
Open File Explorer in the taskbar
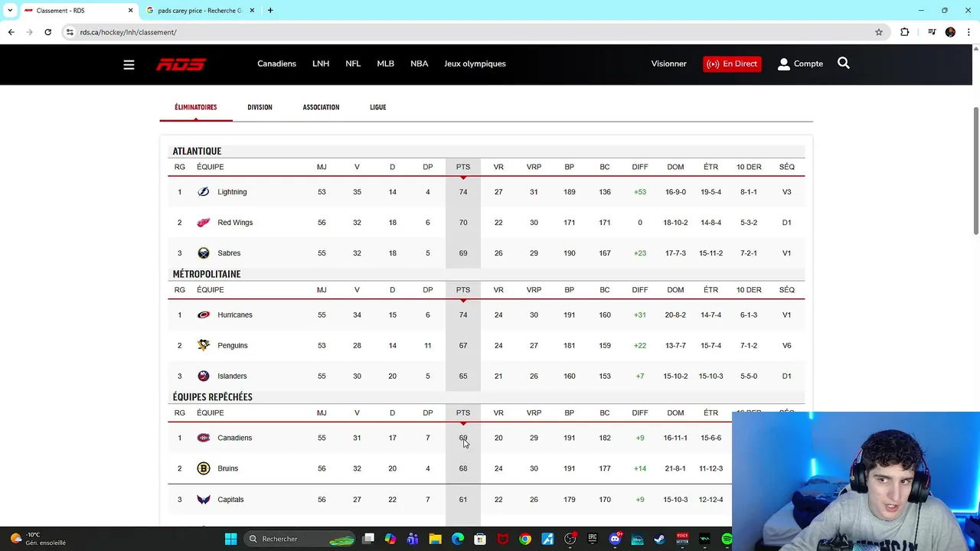[x=435, y=539]
